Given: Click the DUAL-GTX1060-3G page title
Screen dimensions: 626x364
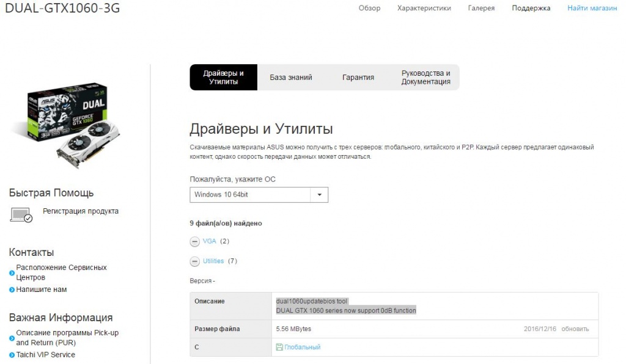Looking at the screenshot, I should click(x=62, y=9).
